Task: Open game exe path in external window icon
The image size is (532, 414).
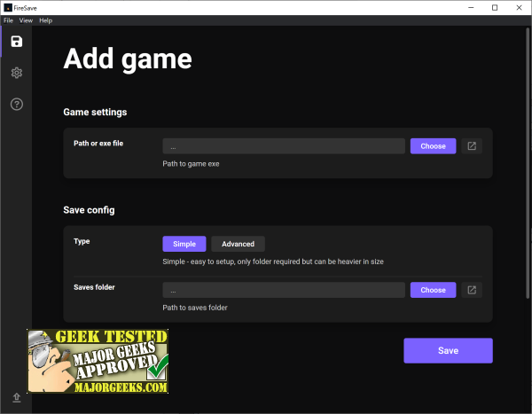Action: coord(472,146)
